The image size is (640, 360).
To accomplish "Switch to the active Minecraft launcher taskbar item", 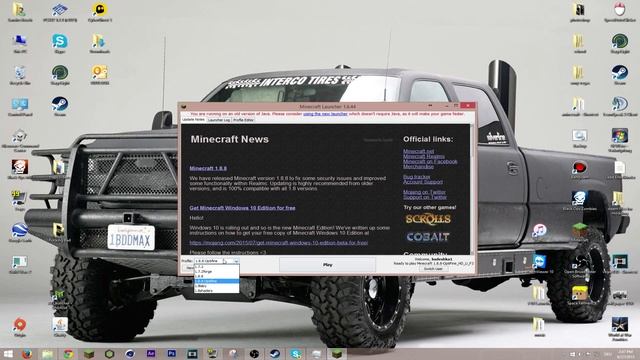I will click(x=337, y=354).
